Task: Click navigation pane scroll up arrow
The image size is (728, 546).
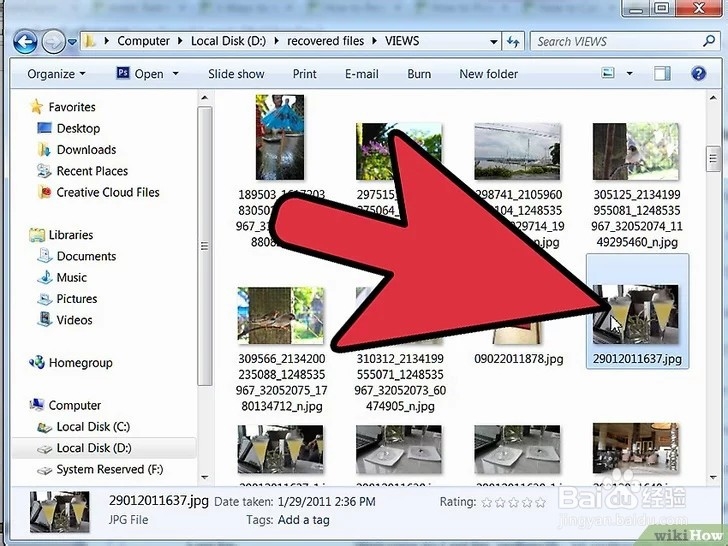Action: tap(205, 98)
